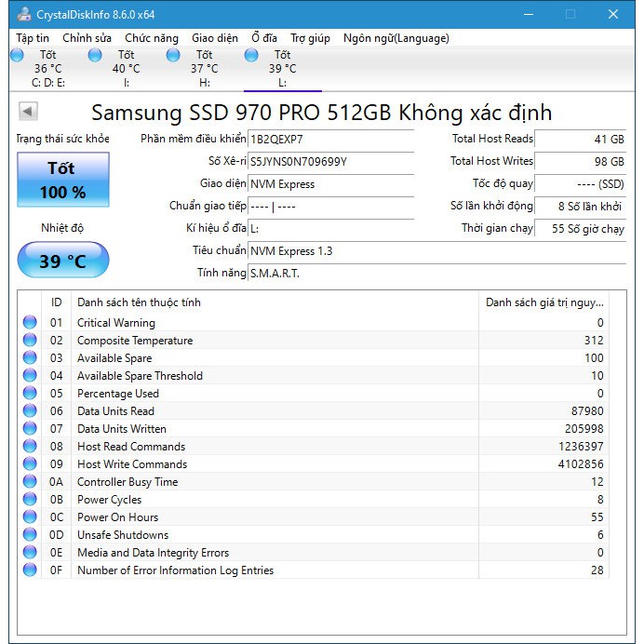This screenshot has height=644, width=644.
Task: Click the Controller Busy Time status orb
Action: coord(30,481)
